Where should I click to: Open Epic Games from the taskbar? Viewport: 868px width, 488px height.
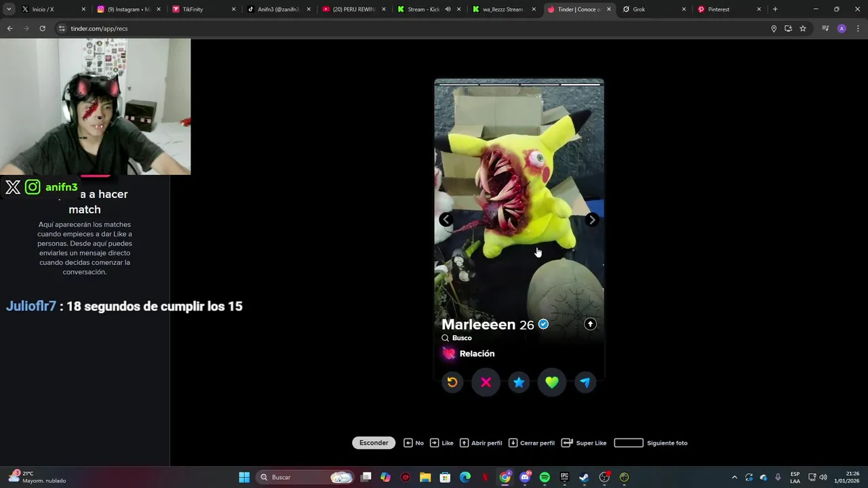click(x=564, y=477)
